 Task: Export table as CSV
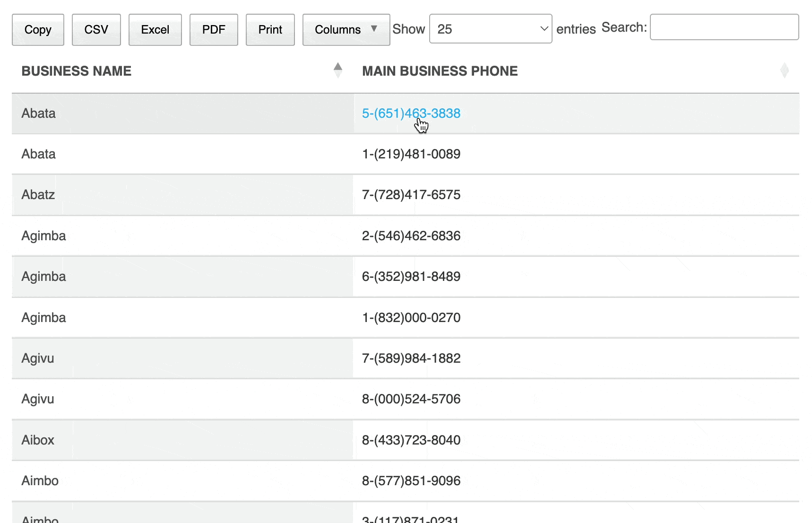(96, 30)
